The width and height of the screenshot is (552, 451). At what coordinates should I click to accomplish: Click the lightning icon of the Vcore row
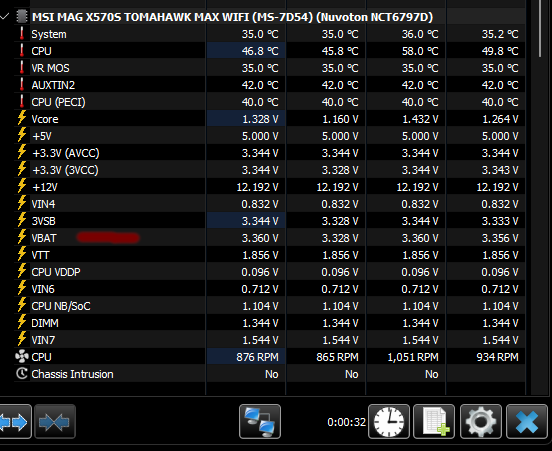click(22, 118)
